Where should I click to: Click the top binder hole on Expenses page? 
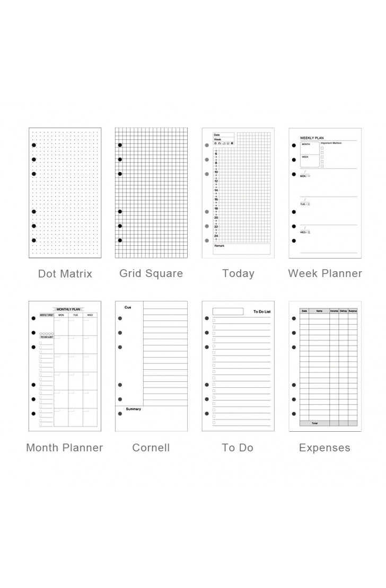(294, 318)
